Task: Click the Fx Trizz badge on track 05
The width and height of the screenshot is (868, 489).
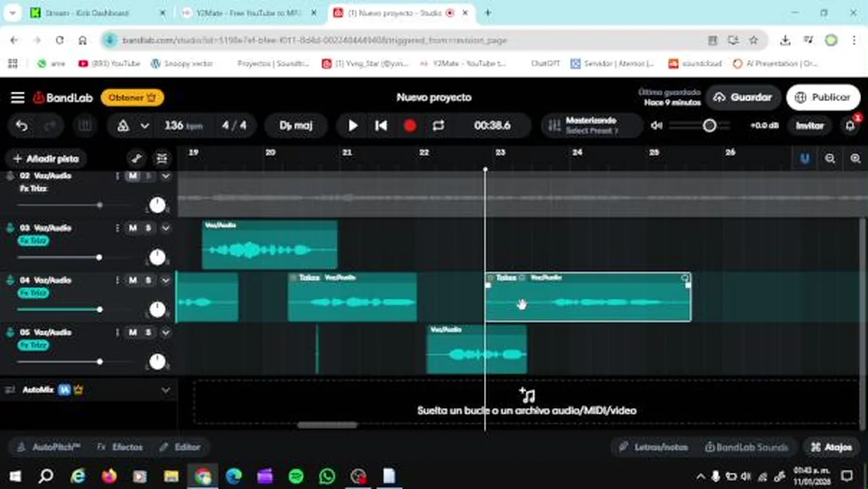Action: (33, 345)
